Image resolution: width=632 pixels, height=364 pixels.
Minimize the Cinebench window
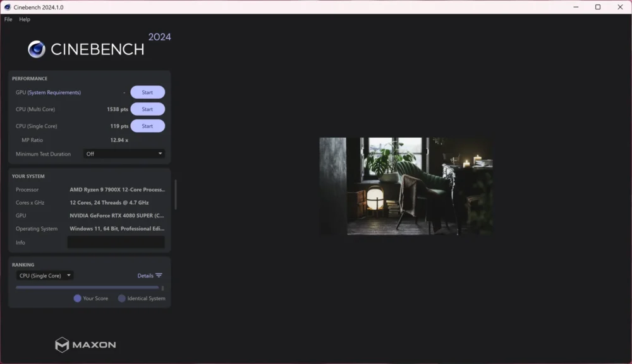576,7
